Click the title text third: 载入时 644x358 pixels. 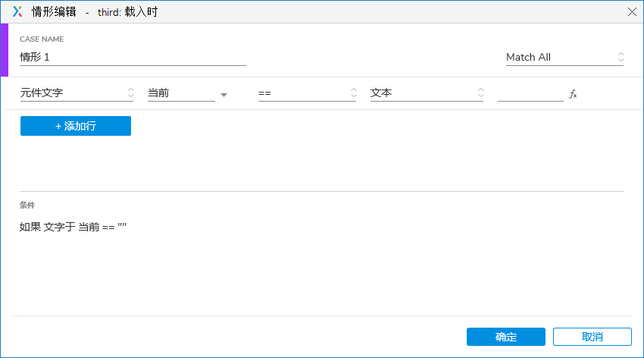(x=127, y=12)
